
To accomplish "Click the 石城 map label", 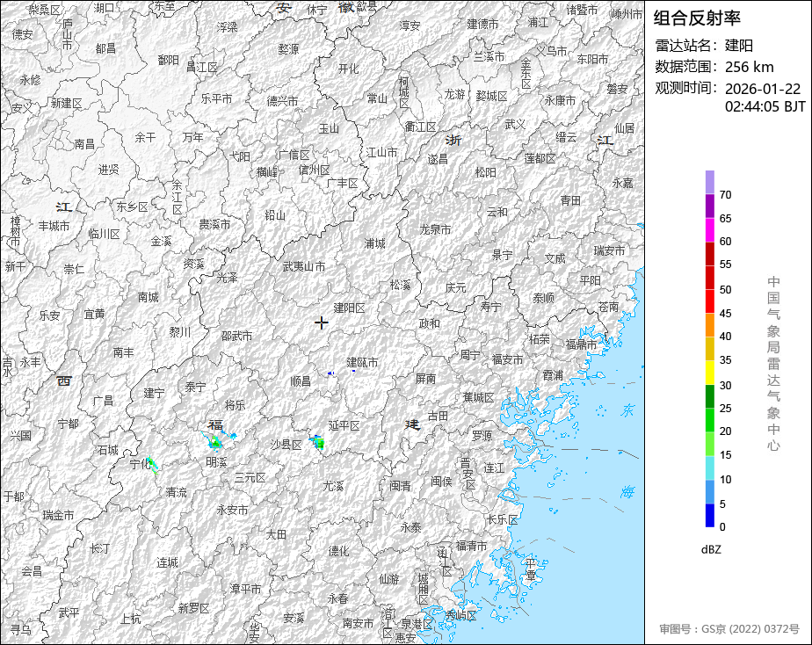I will tap(108, 450).
